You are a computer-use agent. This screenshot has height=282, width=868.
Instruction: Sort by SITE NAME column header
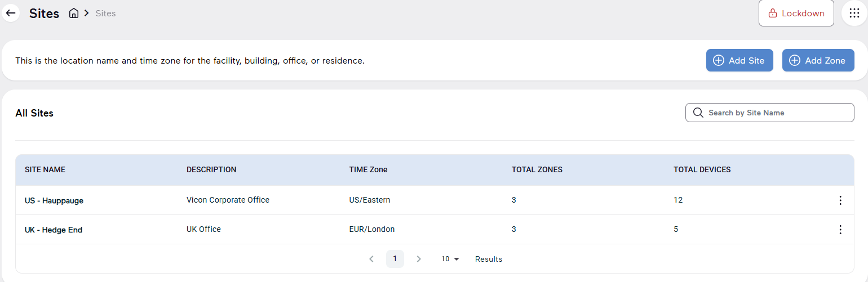pos(45,170)
